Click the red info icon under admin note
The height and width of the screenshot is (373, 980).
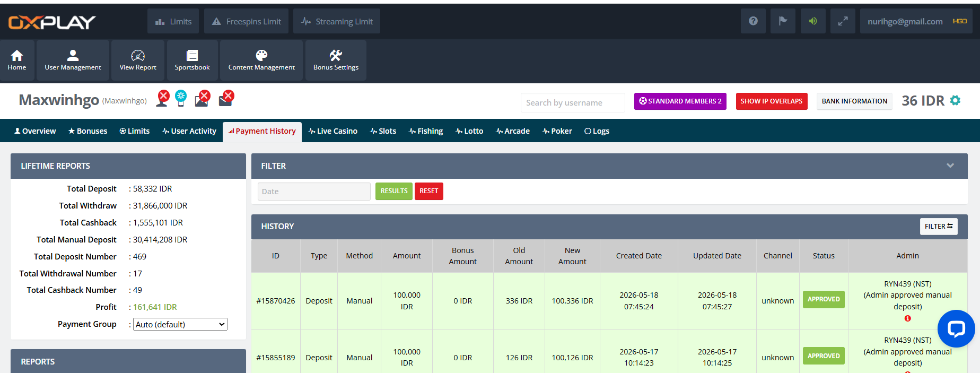coord(907,318)
